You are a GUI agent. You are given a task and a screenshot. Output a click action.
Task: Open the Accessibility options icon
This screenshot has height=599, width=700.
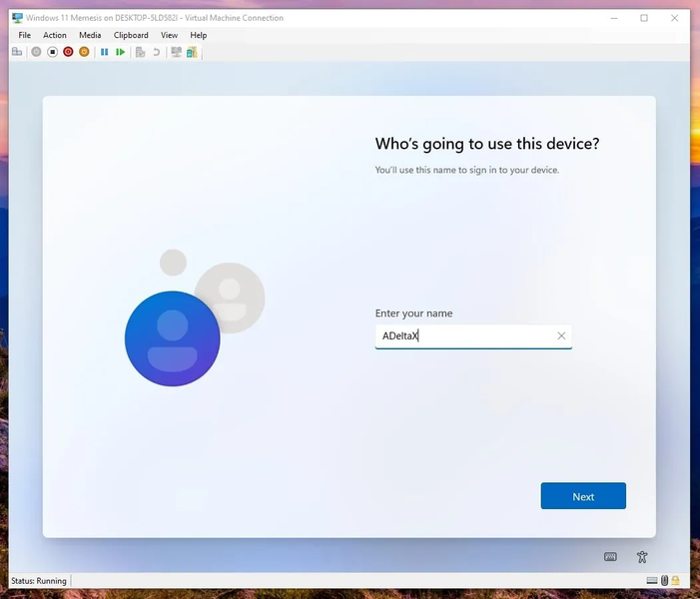(x=642, y=557)
